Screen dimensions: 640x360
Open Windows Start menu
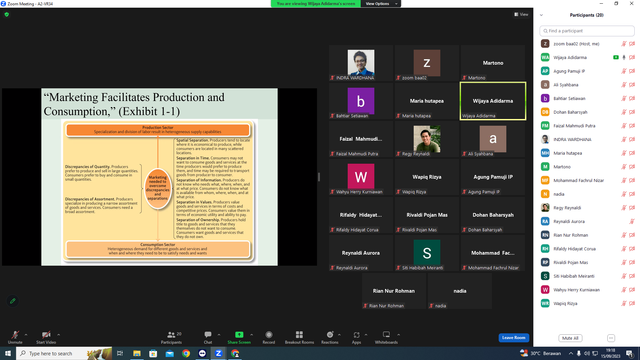coord(8,353)
